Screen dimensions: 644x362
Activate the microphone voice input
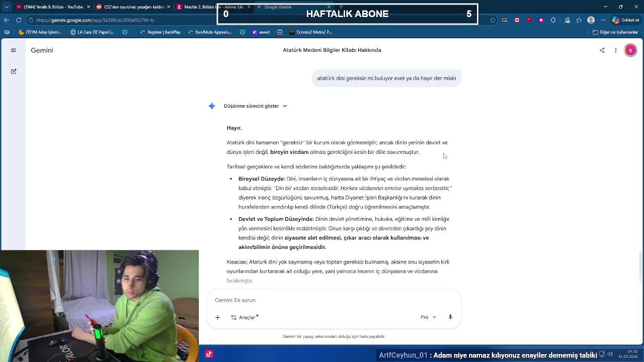point(450,317)
